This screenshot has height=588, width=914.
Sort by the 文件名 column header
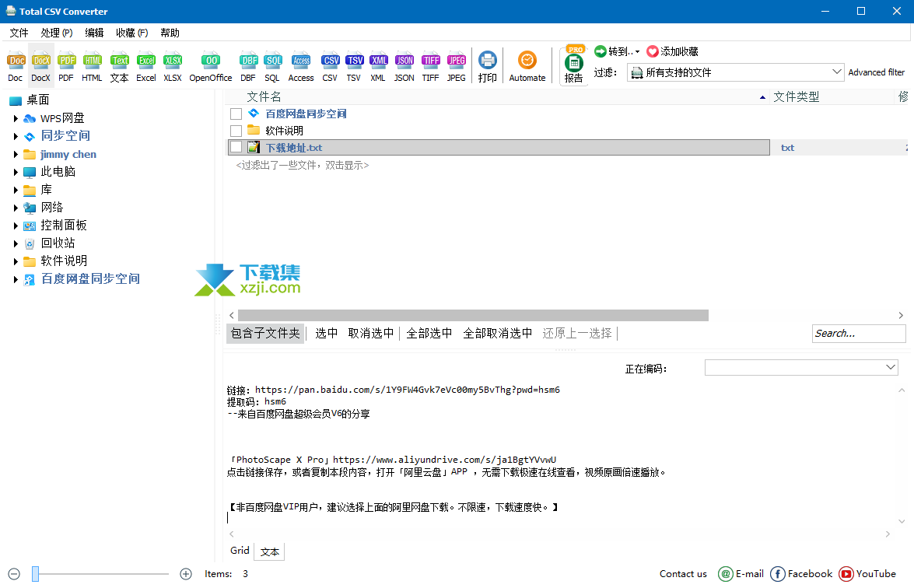(x=264, y=96)
